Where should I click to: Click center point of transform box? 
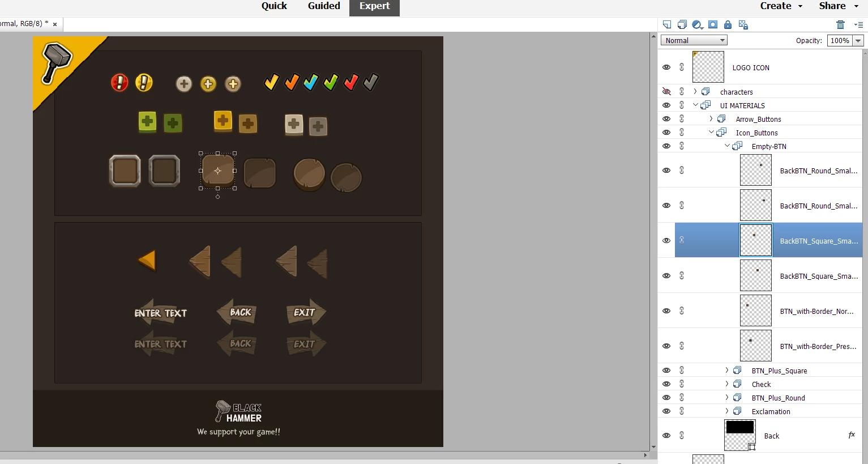coord(217,171)
